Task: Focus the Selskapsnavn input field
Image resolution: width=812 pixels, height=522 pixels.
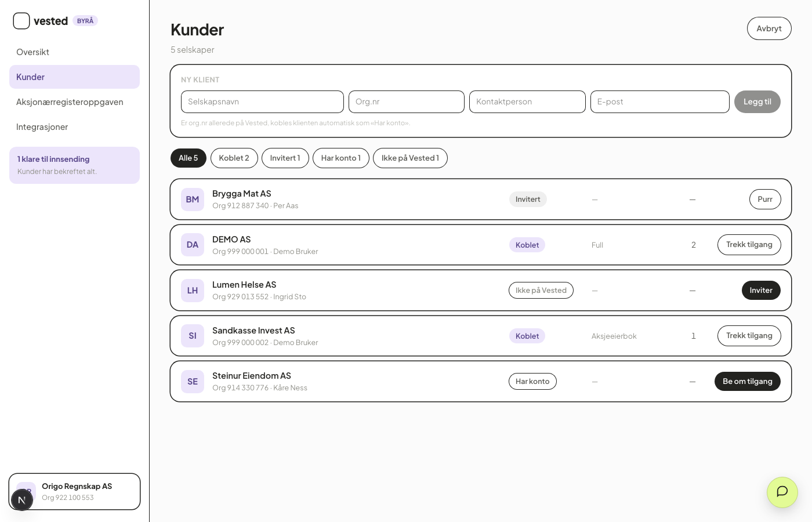Action: pos(262,101)
